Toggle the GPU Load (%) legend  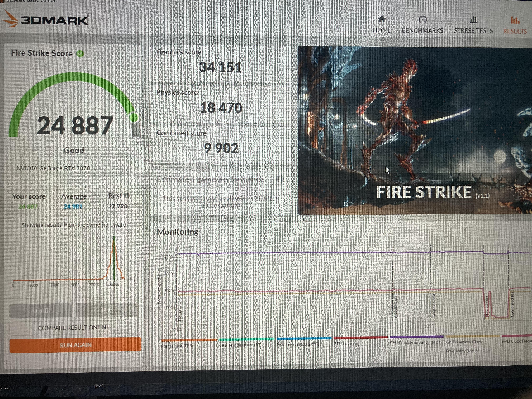346,343
